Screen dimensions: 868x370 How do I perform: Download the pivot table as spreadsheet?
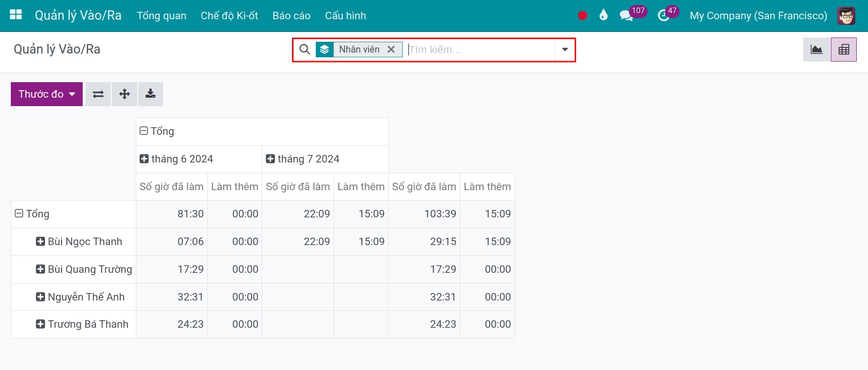coord(150,94)
